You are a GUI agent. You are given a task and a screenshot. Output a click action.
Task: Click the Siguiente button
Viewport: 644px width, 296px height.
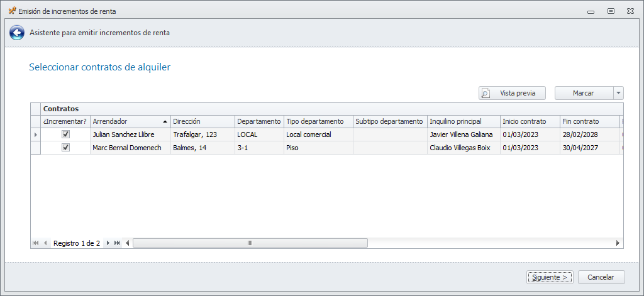tap(550, 277)
